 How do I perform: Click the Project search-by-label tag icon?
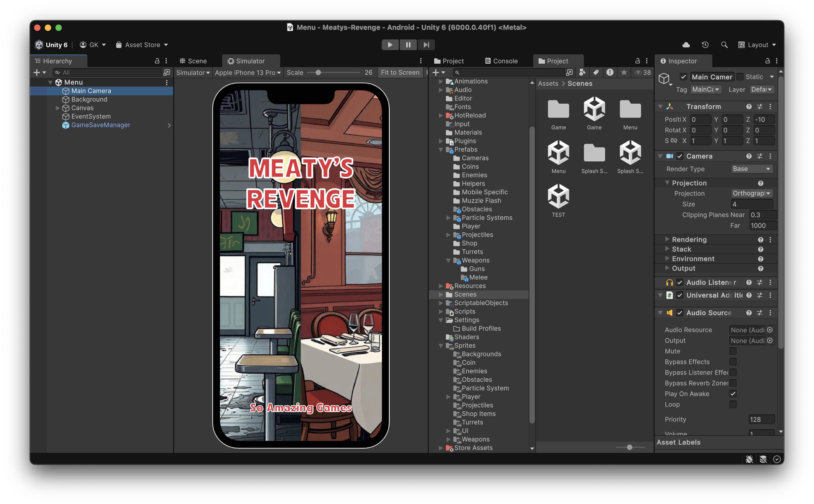(x=596, y=72)
